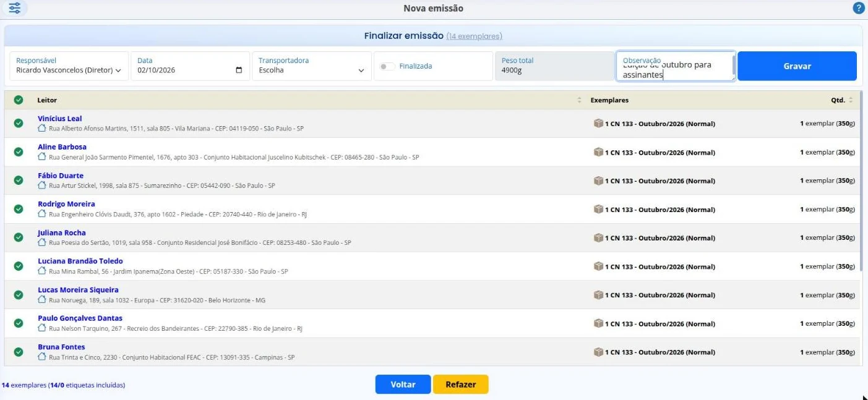Screen dimensions: 868x400
Task: Uncheck the Lucas Moreira Siqueira row checkmark
Action: point(19,294)
